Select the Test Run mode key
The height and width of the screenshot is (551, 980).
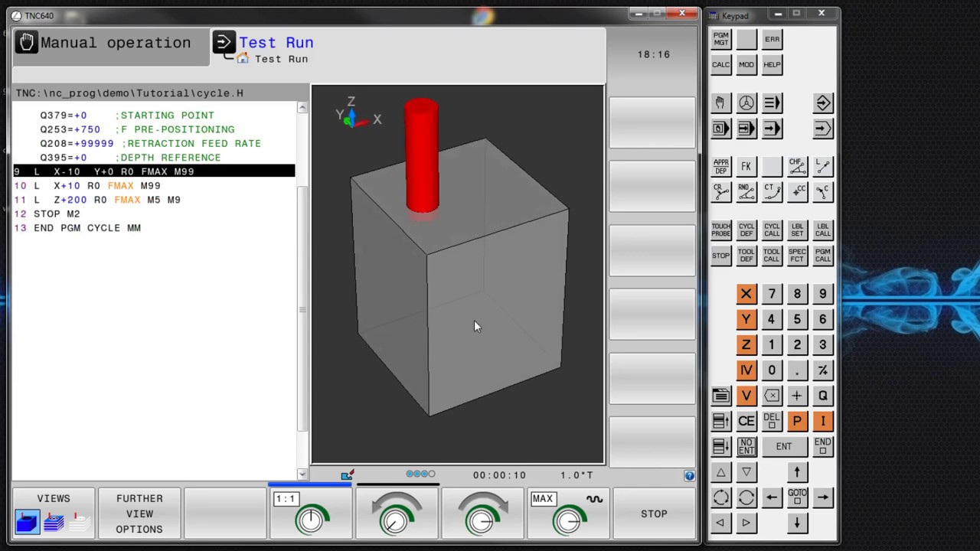click(823, 129)
